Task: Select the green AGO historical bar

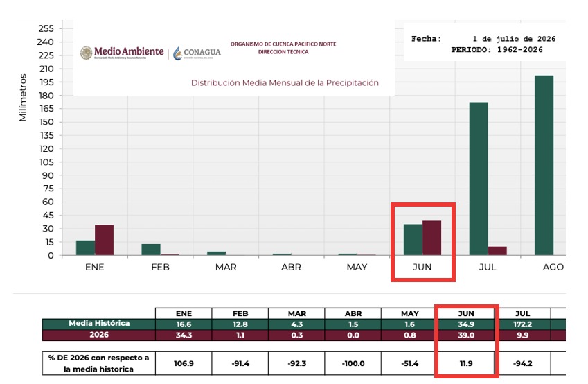Action: (x=544, y=165)
